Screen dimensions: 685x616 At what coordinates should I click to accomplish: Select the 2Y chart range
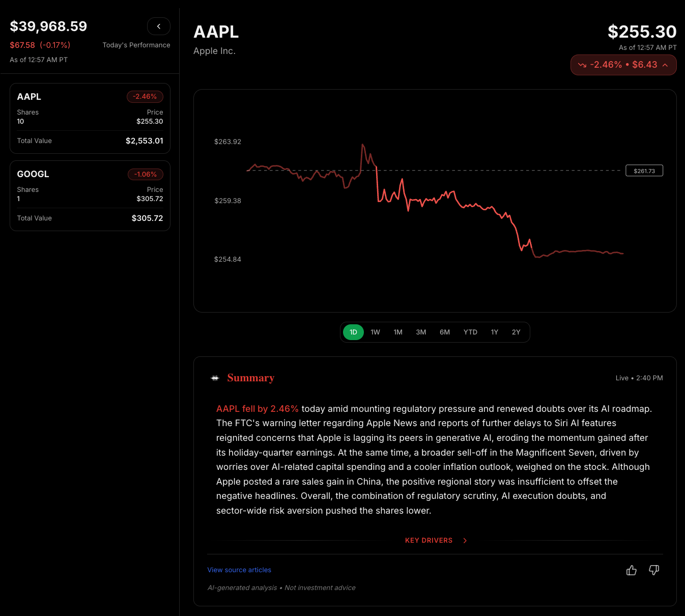516,332
